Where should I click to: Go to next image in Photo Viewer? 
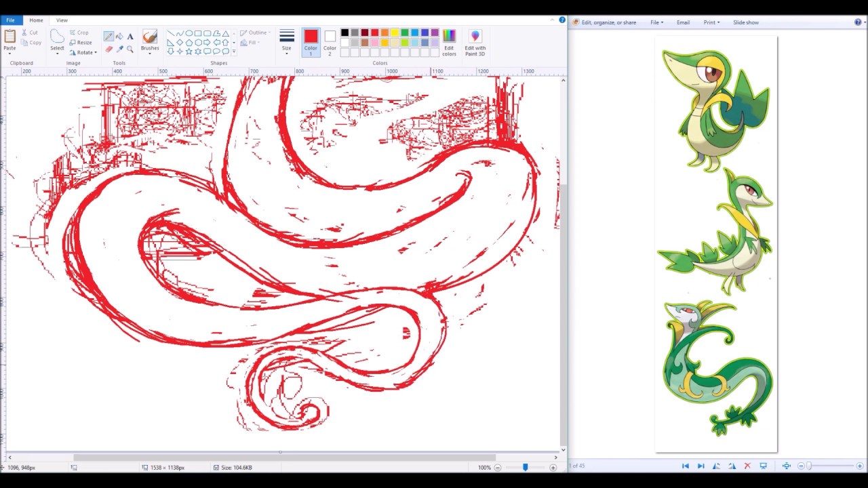[x=701, y=466]
